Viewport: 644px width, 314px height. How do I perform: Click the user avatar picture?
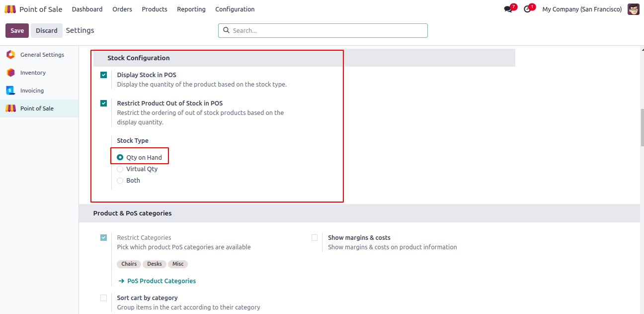(634, 9)
